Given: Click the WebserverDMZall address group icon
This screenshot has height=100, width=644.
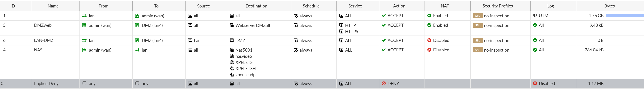Looking at the screenshot, I should (231, 25).
